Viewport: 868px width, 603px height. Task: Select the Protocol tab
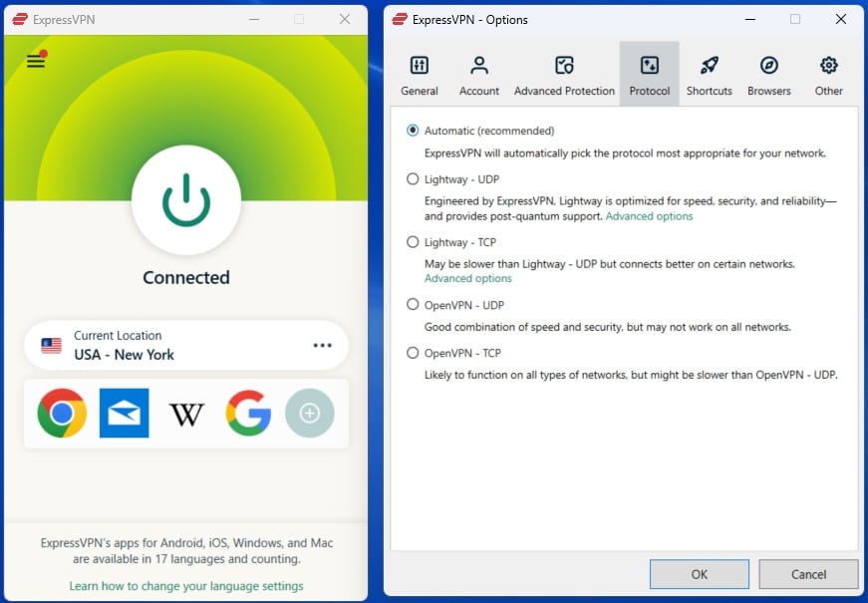point(650,75)
